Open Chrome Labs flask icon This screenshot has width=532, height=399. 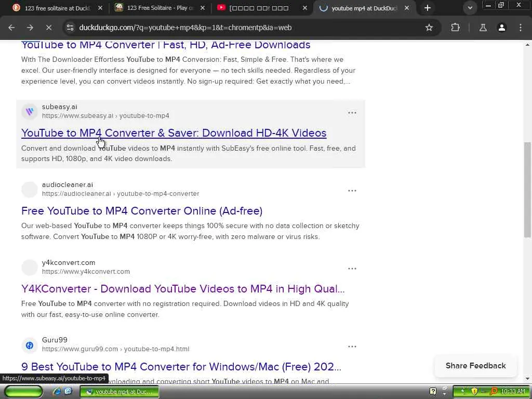[x=483, y=28]
